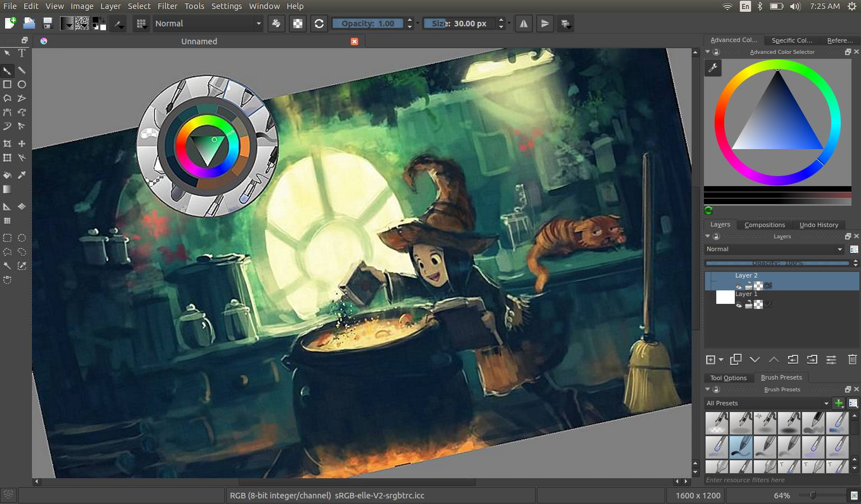The width and height of the screenshot is (861, 504).
Task: Select the Color Picker tool
Action: pos(22,175)
